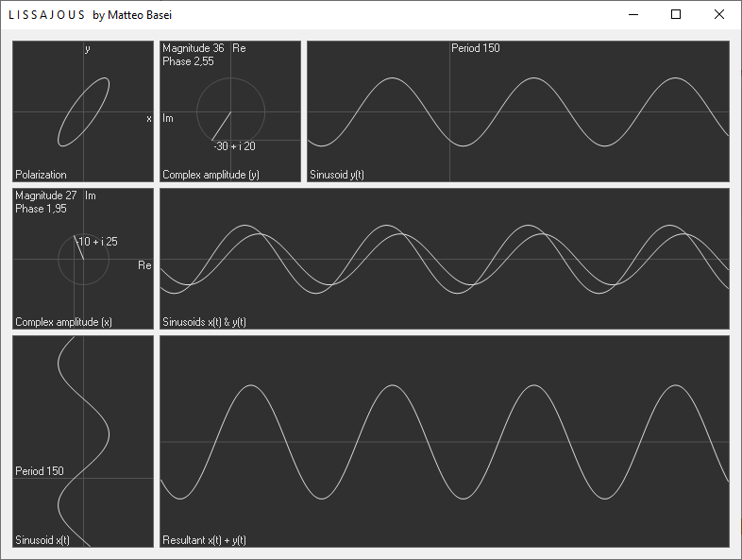Close the Lissajous window
This screenshot has width=742, height=560.
[718, 15]
